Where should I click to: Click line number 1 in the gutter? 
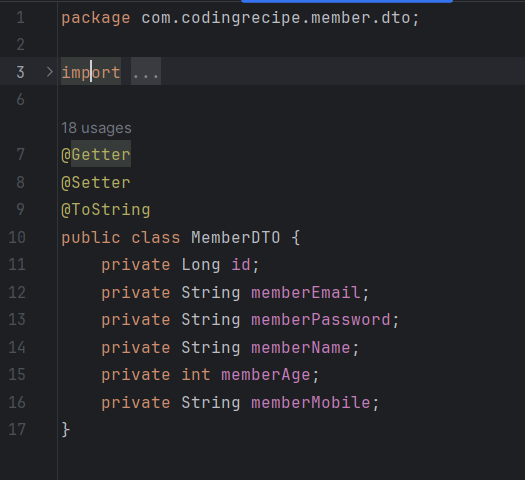(21, 17)
